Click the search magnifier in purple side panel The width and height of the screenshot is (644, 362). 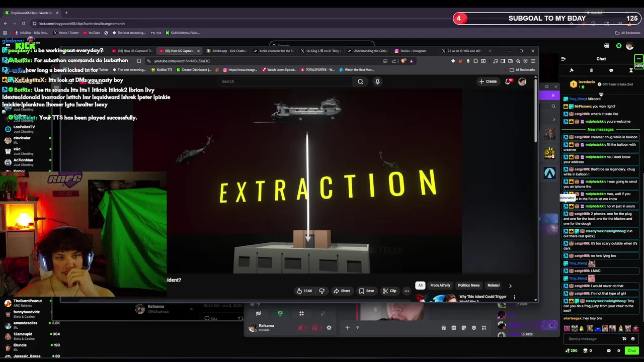pyautogui.click(x=553, y=106)
